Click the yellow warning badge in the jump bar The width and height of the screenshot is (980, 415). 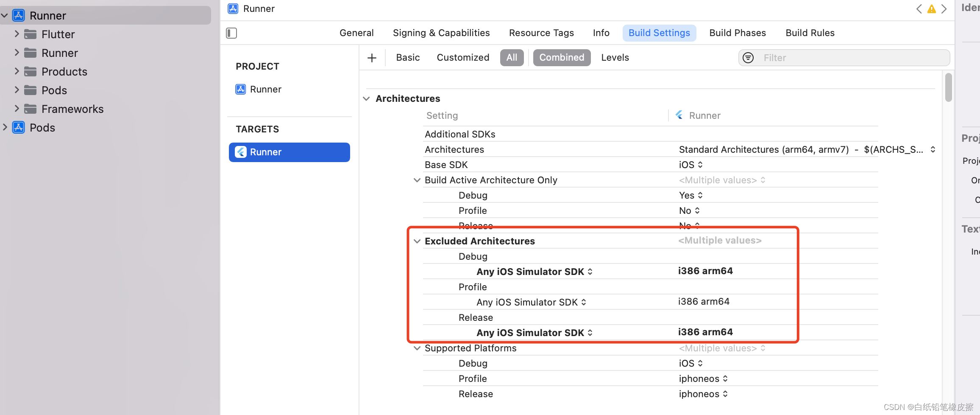931,8
